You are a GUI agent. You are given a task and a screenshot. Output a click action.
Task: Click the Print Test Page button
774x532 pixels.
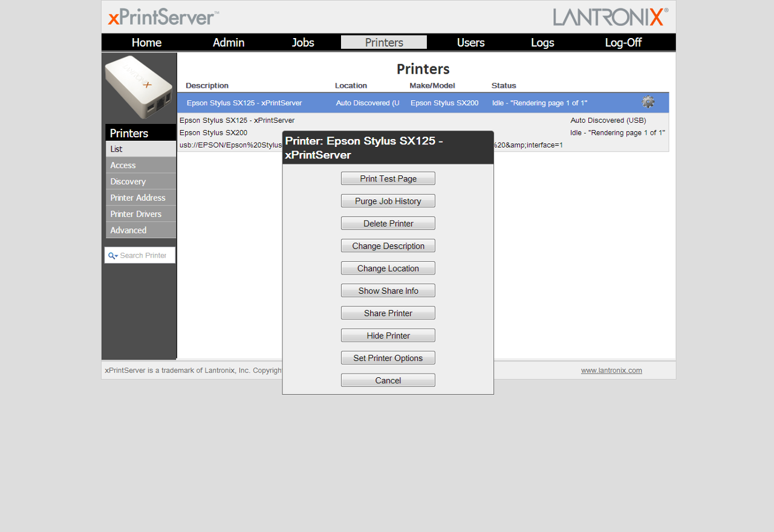tap(388, 178)
